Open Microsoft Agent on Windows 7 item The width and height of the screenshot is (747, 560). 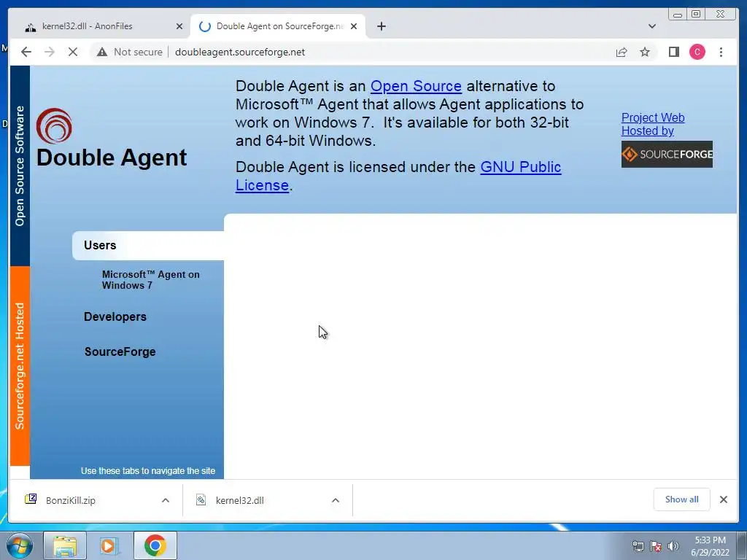[150, 280]
